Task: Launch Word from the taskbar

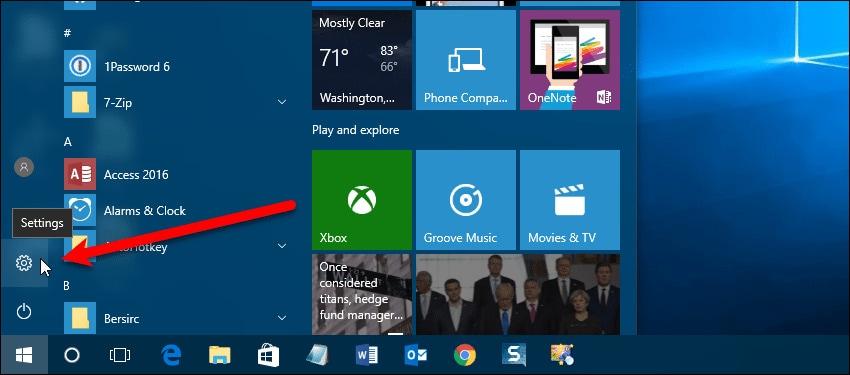Action: click(367, 355)
